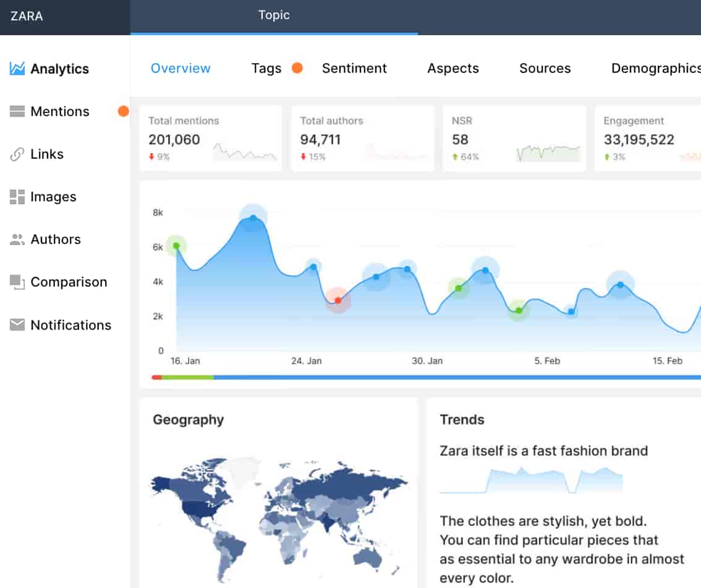Click the 64% NSR change indicator
The width and height of the screenshot is (701, 588).
click(x=465, y=157)
